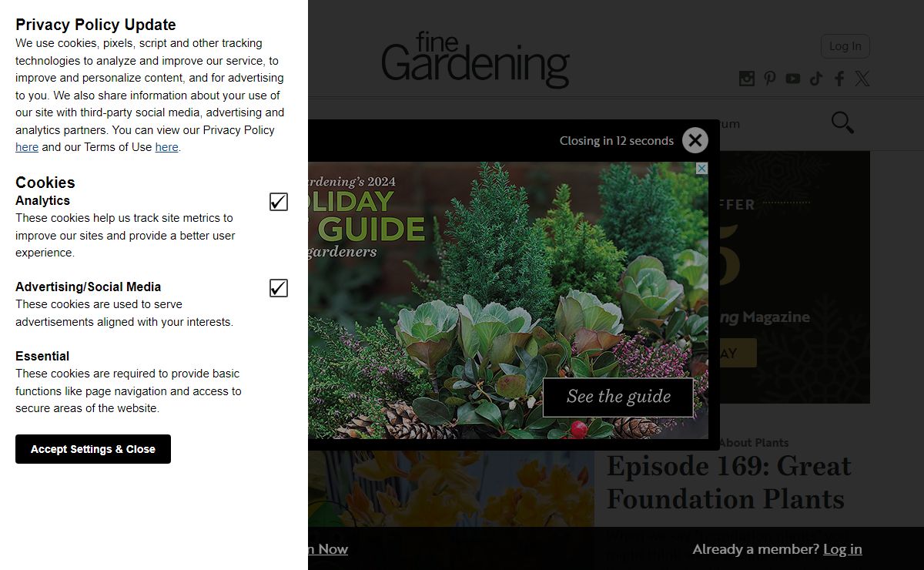
Task: Open Fine Gardening X profile
Action: (x=862, y=79)
